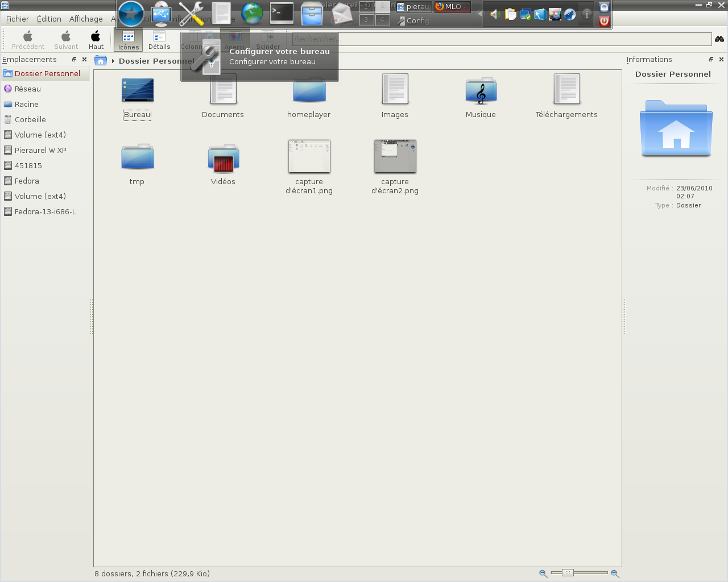This screenshot has height=582, width=728.
Task: Close the Emplacements panel
Action: [85, 59]
